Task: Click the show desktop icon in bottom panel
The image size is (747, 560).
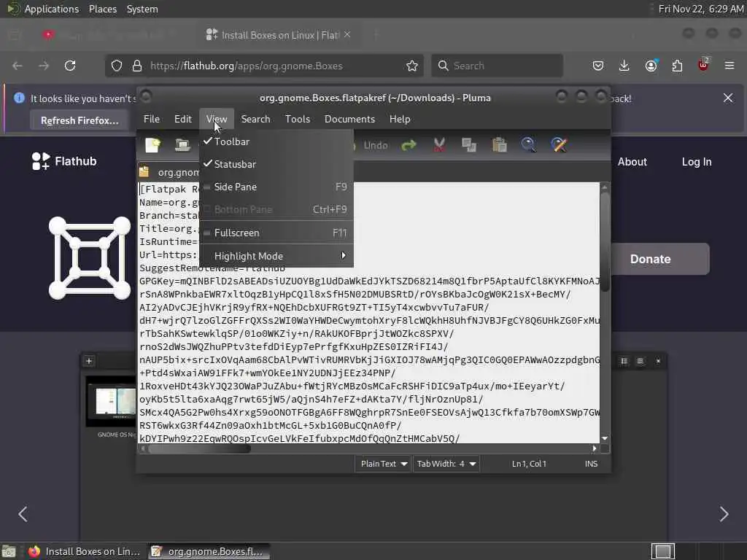Action: pos(9,551)
